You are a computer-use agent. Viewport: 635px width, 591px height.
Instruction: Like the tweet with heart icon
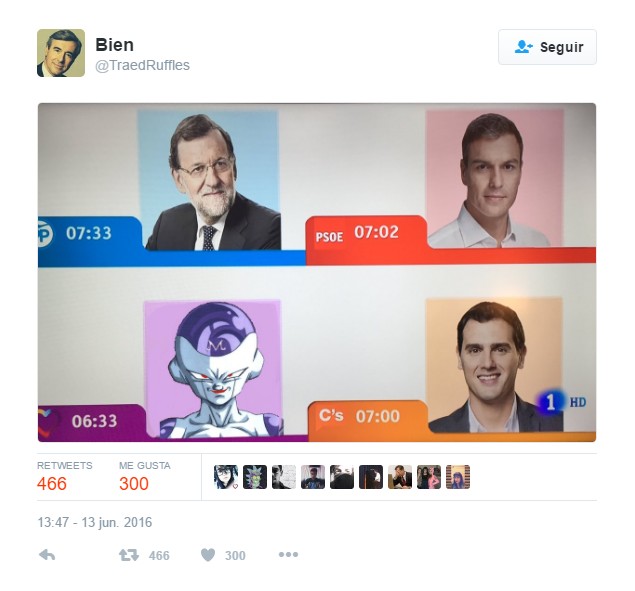pyautogui.click(x=208, y=555)
